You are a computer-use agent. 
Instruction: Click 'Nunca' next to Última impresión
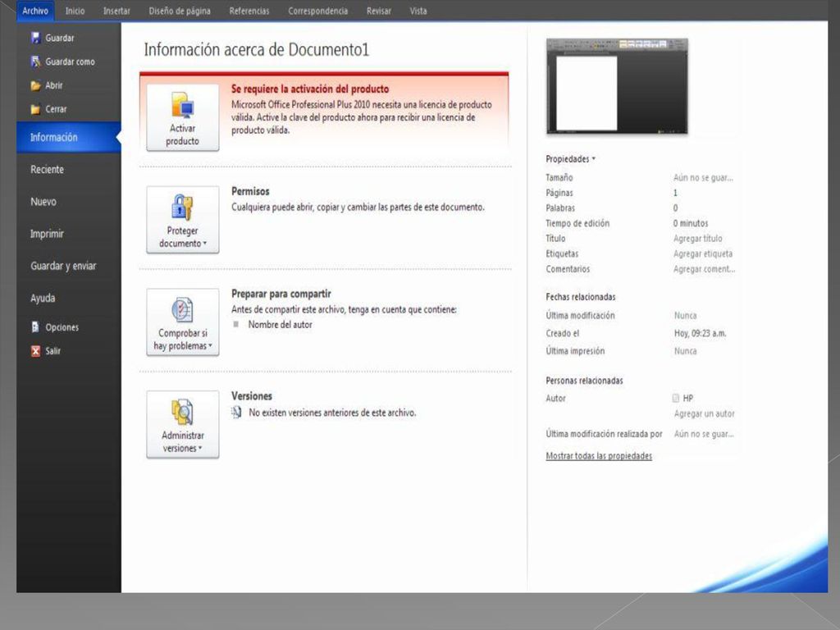point(685,351)
